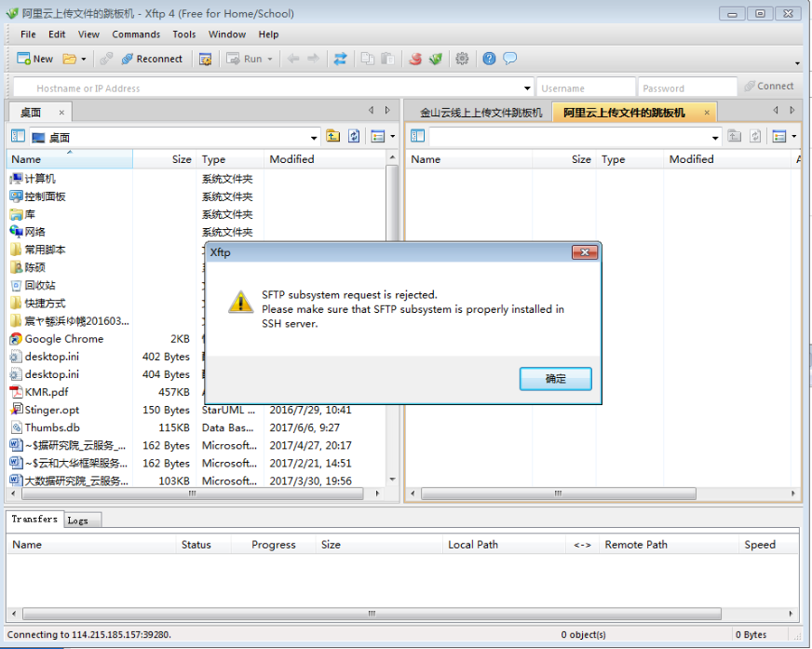This screenshot has width=812, height=649.
Task: Select the Stinger.opt file
Action: pyautogui.click(x=45, y=410)
